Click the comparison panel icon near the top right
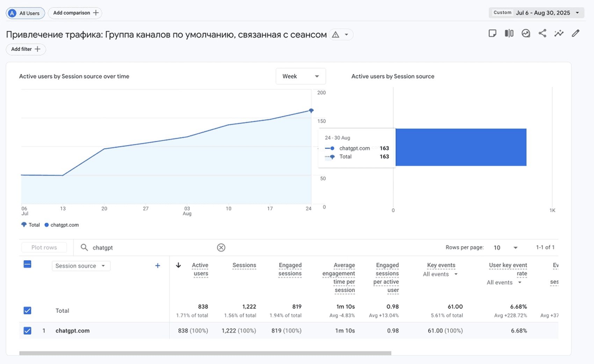This screenshot has width=594, height=364. (509, 33)
